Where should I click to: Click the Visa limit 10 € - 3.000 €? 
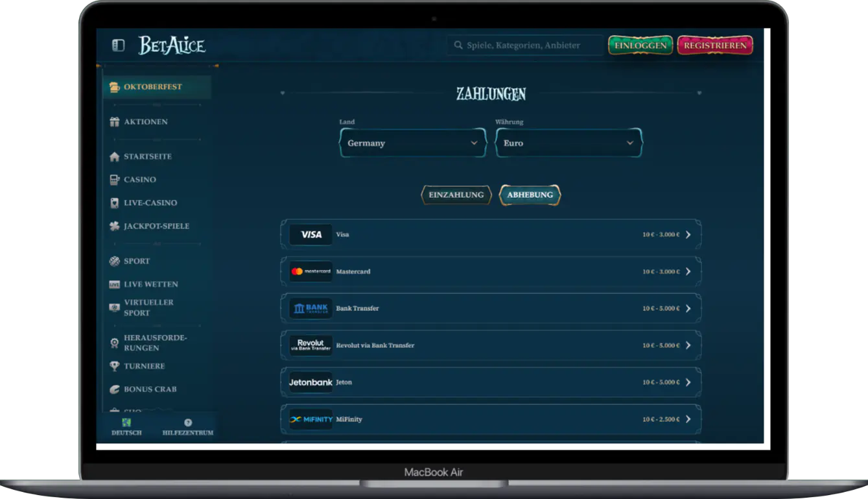661,235
